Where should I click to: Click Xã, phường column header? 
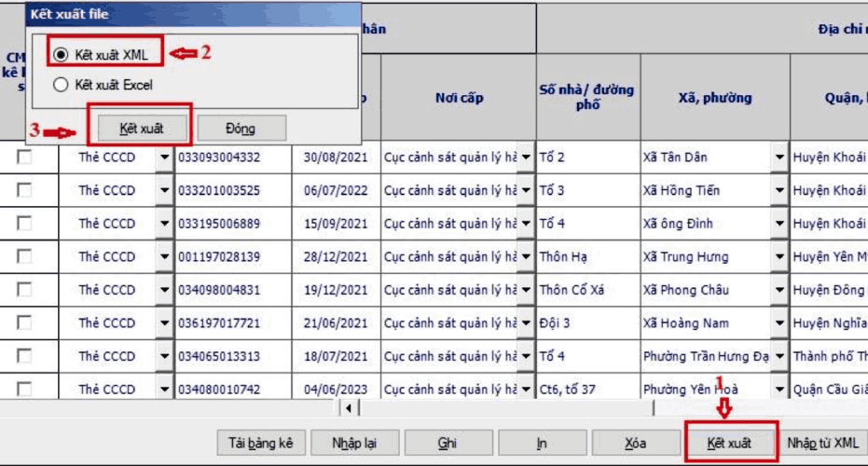(x=715, y=98)
